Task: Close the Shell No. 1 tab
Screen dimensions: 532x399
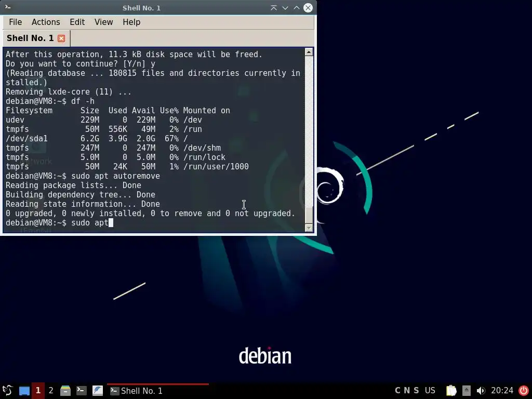Action: [61, 38]
